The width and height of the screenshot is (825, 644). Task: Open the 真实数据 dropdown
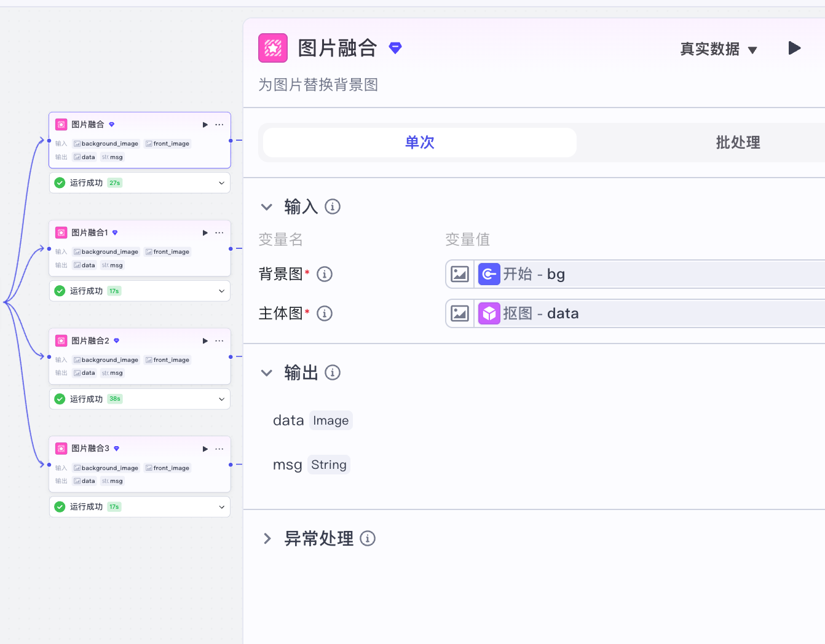[x=718, y=50]
